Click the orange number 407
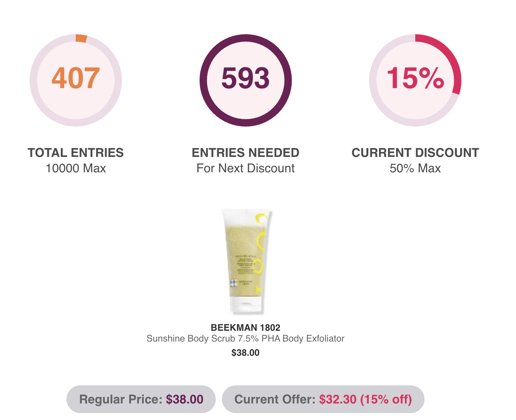516x420 pixels. tap(76, 78)
